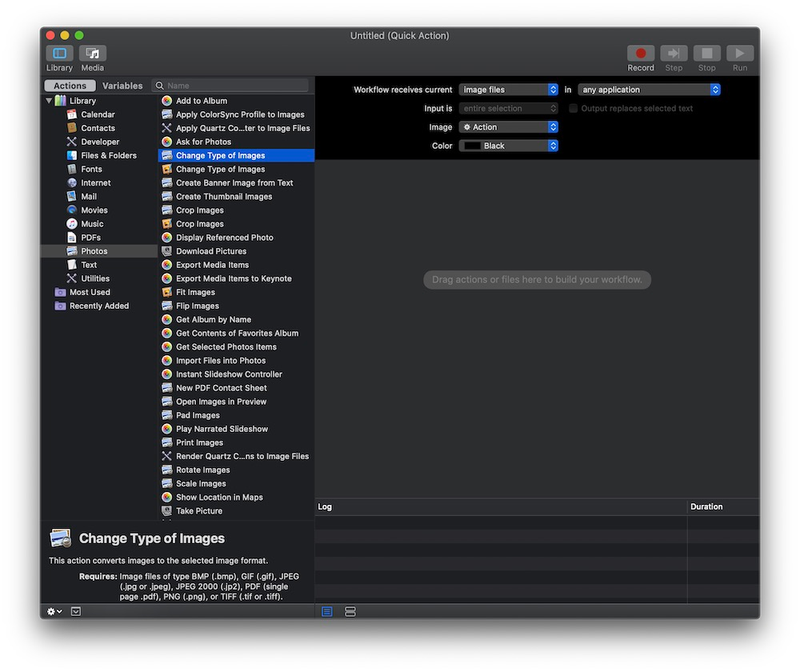The width and height of the screenshot is (800, 672).
Task: Switch to the split variables view icon
Action: click(350, 611)
